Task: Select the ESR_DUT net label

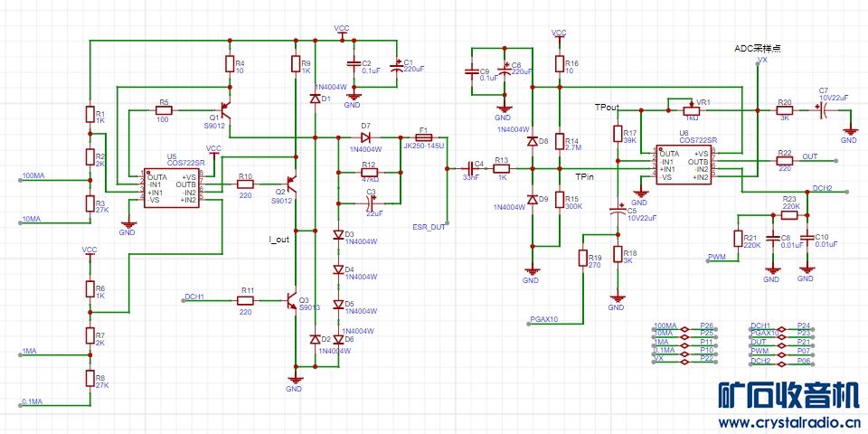Action: pos(429,227)
